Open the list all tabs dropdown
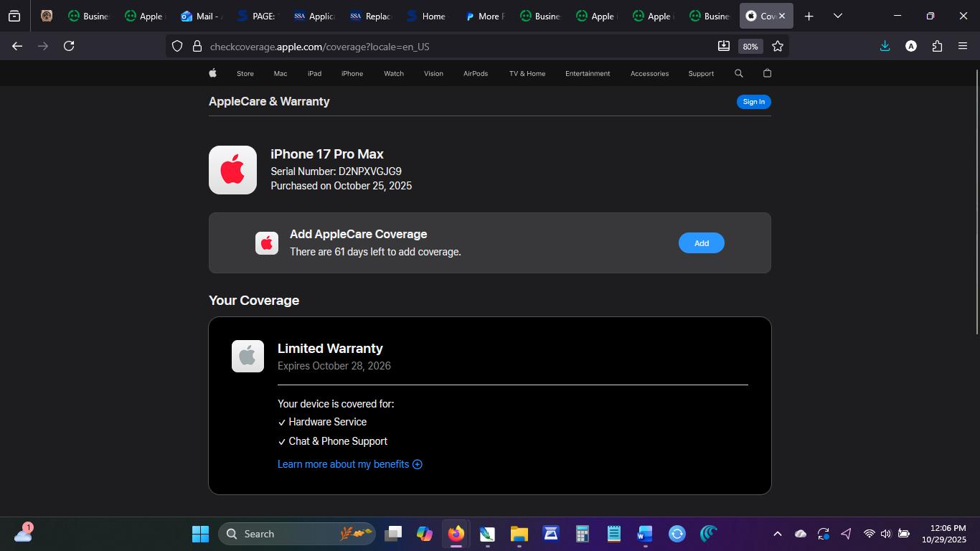This screenshot has height=551, width=980. [837, 16]
